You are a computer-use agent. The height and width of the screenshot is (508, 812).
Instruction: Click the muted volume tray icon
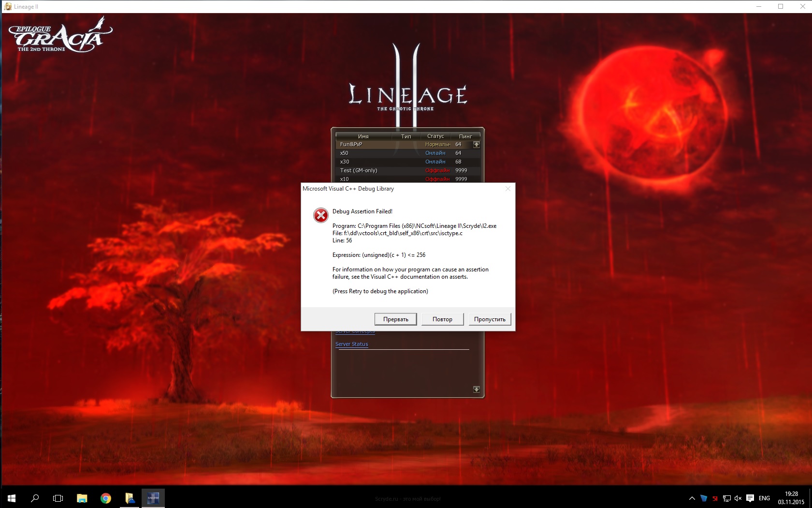[x=738, y=498]
